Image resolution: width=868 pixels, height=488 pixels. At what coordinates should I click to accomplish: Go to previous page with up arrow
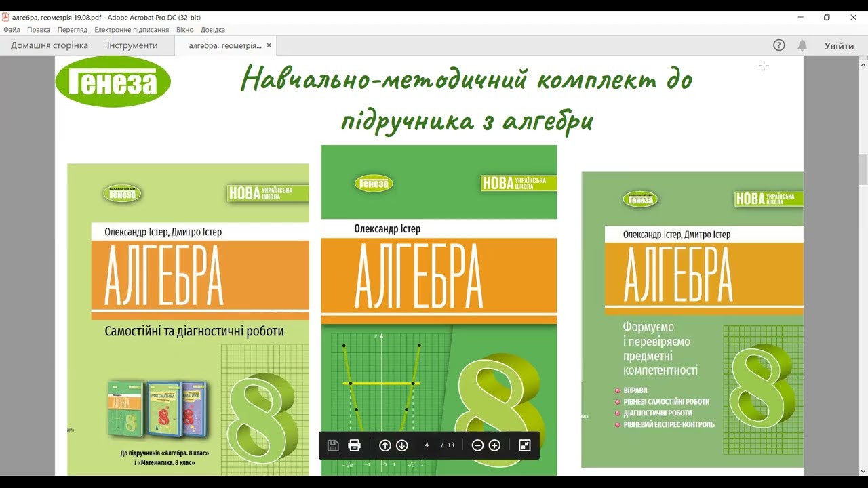coord(385,445)
